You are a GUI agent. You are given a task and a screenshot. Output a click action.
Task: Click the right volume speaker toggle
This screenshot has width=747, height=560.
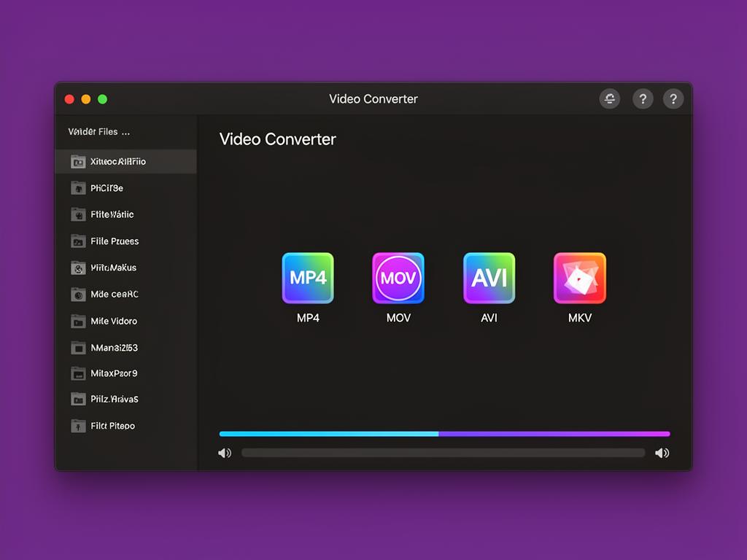(662, 453)
